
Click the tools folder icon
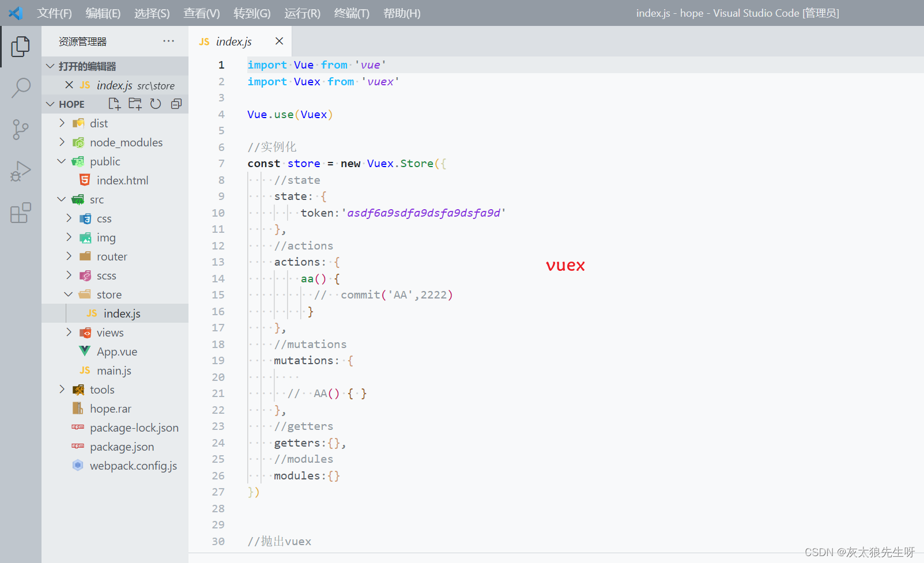click(78, 390)
